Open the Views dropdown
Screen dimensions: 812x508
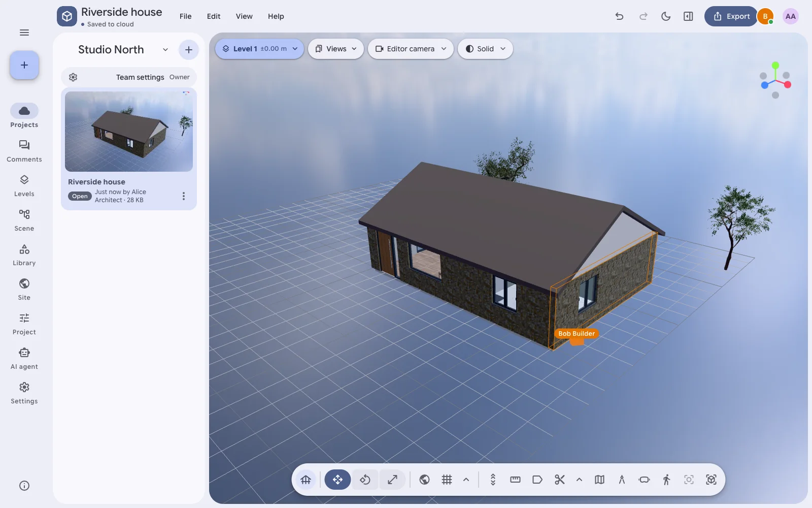(x=336, y=49)
